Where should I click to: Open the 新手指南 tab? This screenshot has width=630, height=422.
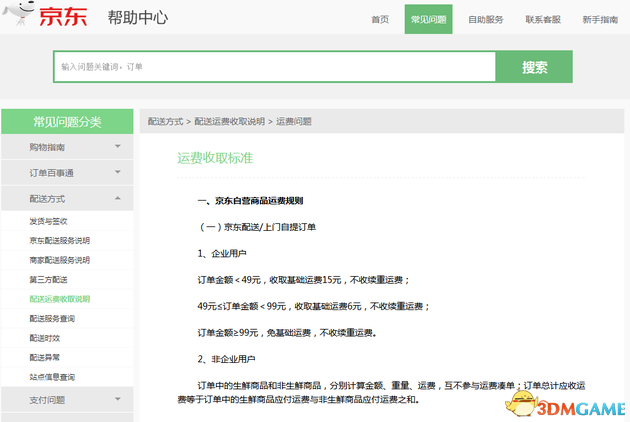(x=600, y=19)
